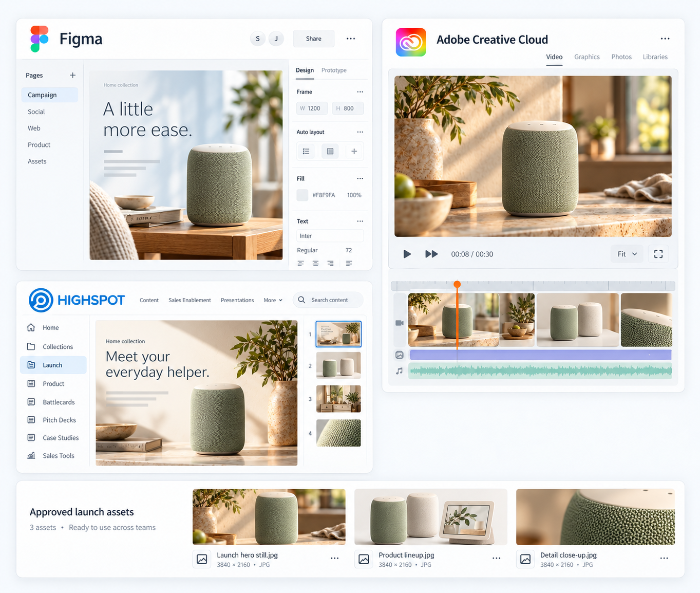
Task: Open Sales Enablement in Highspot nav
Action: pyautogui.click(x=190, y=300)
